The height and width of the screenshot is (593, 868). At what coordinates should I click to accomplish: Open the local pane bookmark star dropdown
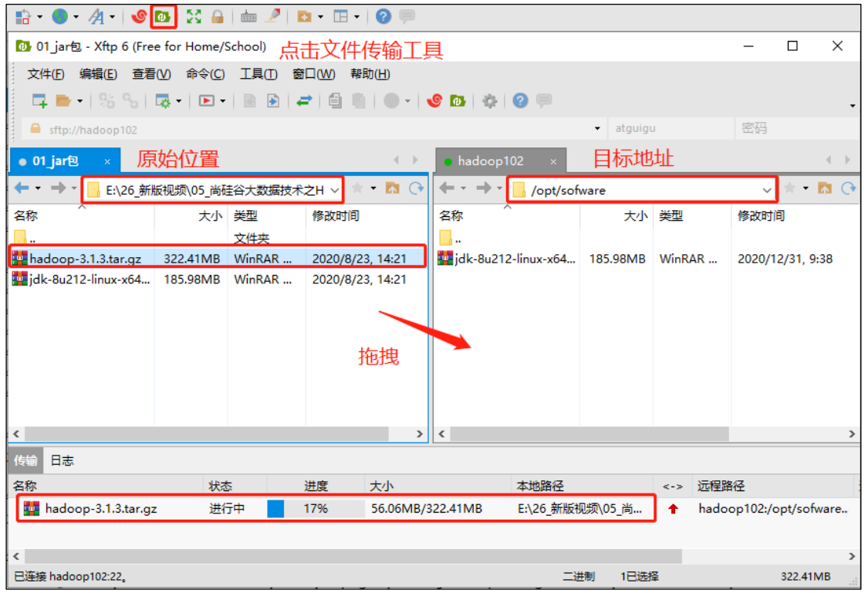click(373, 188)
